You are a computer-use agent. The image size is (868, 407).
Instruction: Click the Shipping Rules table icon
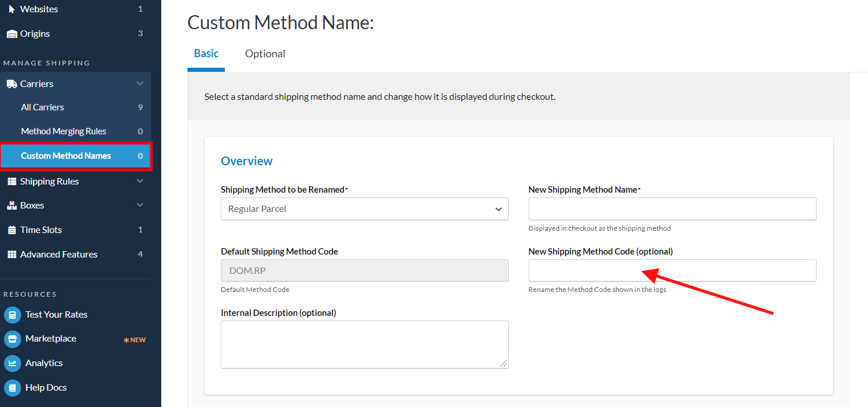12,182
